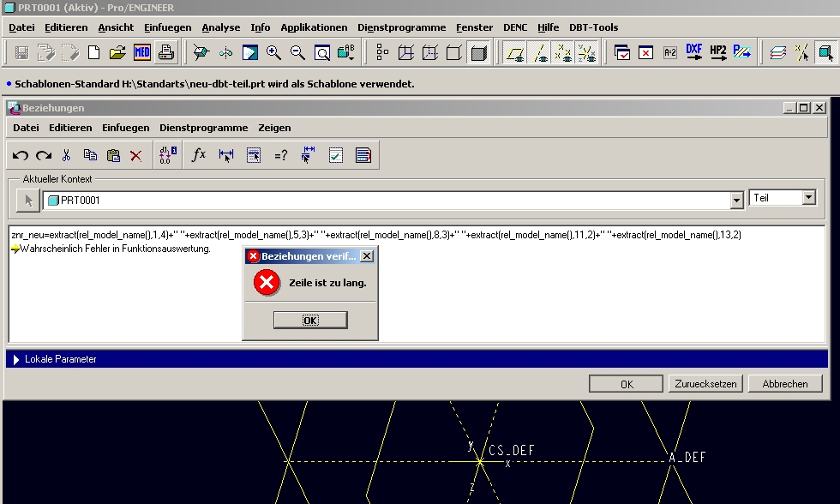840x504 pixels.
Task: Click the wireframe display cube icon
Action: point(405,52)
